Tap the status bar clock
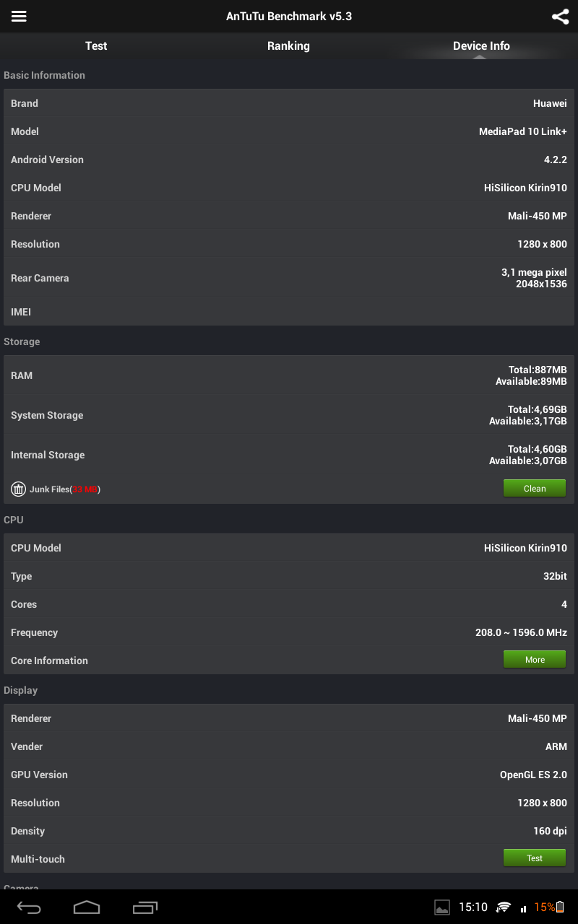578x924 pixels. (x=473, y=907)
